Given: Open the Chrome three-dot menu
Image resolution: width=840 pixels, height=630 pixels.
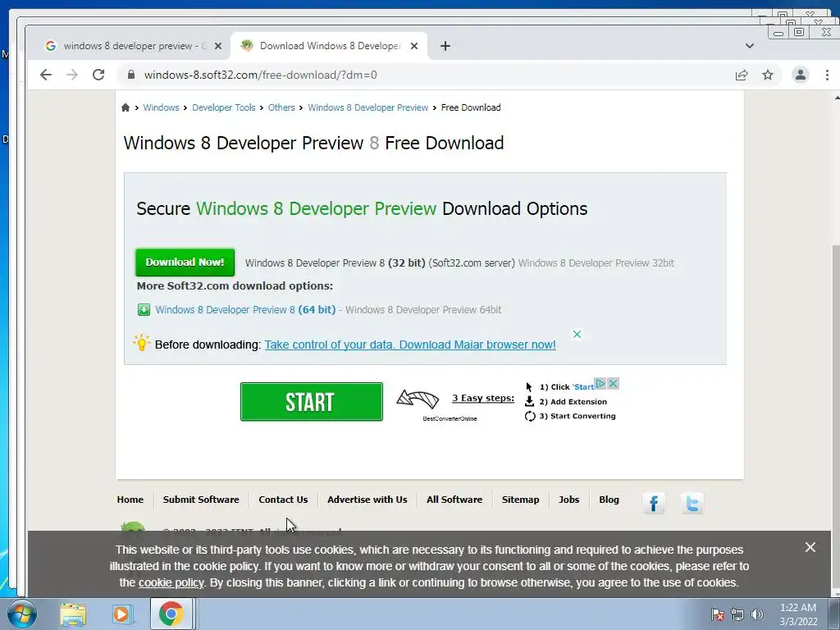Looking at the screenshot, I should [x=827, y=75].
